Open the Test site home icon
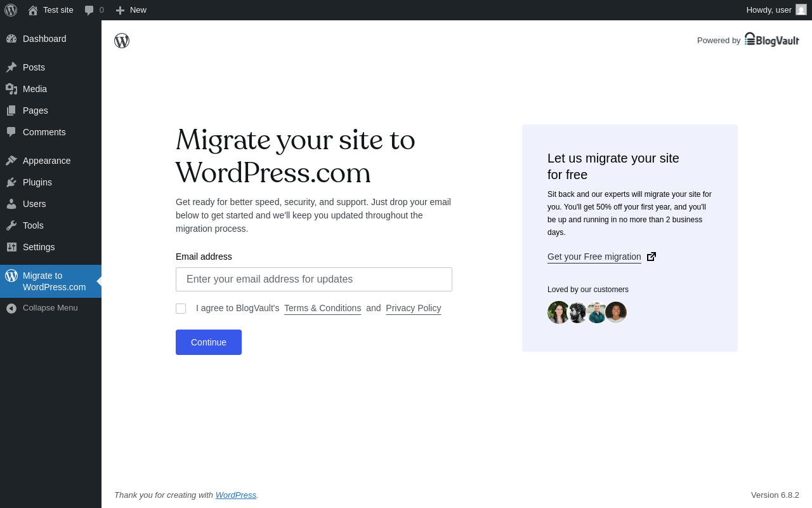Screen dimensions: 812x508 tap(33, 10)
